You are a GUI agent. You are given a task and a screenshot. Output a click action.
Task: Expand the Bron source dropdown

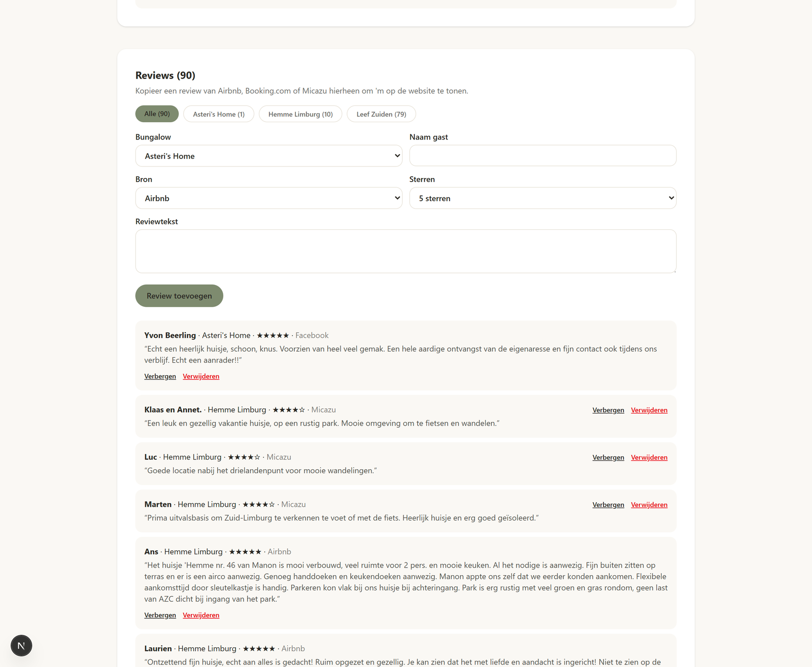269,198
